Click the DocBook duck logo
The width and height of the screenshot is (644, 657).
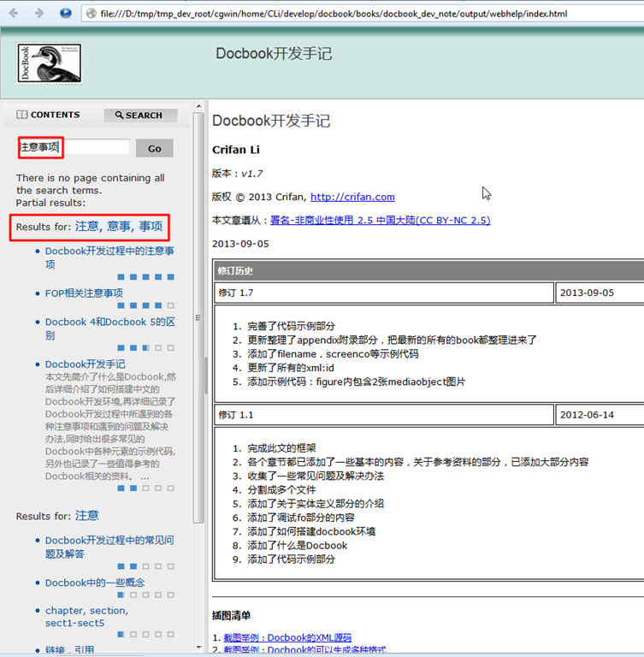(x=49, y=63)
